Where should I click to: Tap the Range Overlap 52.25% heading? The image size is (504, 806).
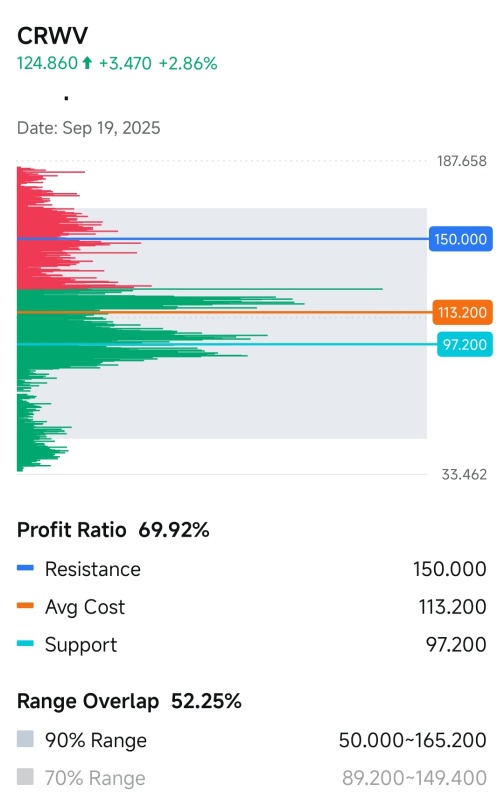point(129,701)
